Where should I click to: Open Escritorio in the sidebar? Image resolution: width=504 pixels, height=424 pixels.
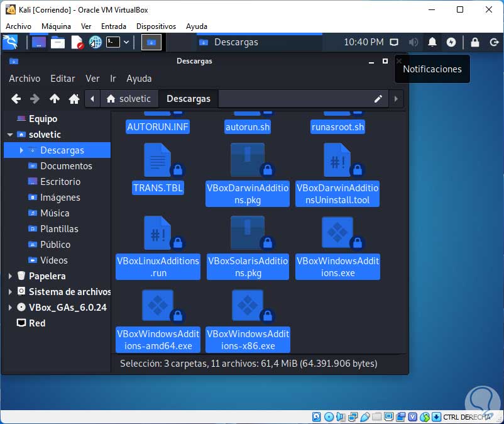(60, 182)
